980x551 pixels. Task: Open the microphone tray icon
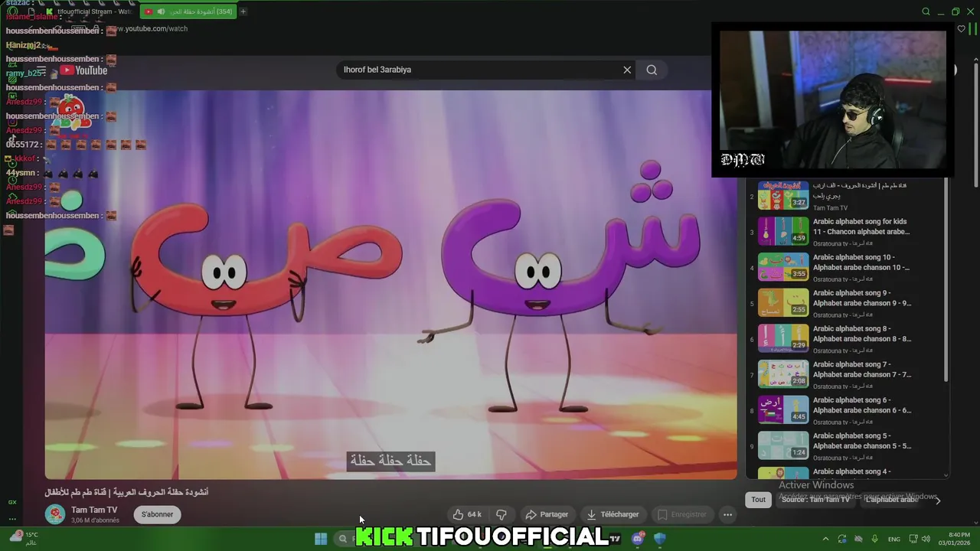point(874,539)
